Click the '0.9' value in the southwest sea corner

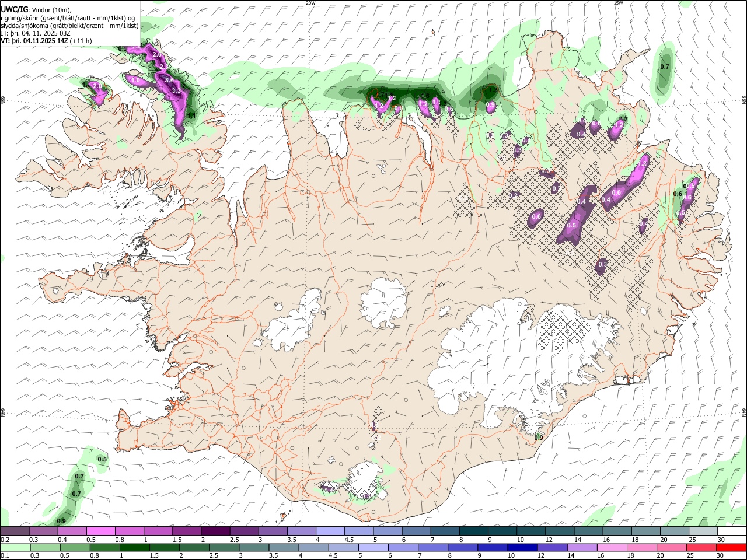[61, 520]
